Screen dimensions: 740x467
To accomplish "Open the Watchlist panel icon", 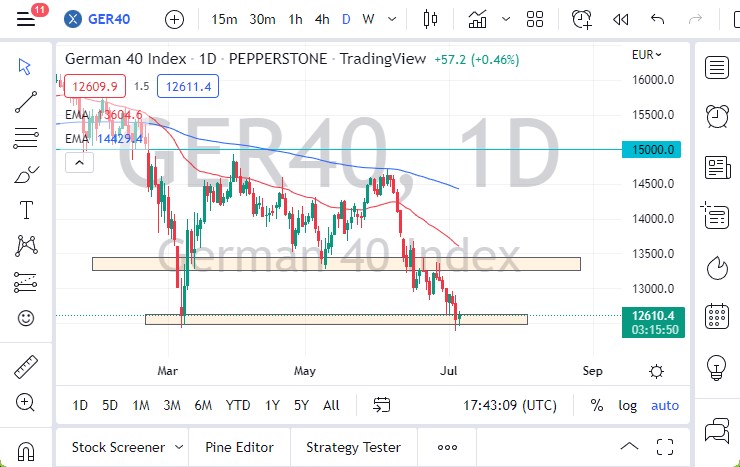I will point(716,67).
